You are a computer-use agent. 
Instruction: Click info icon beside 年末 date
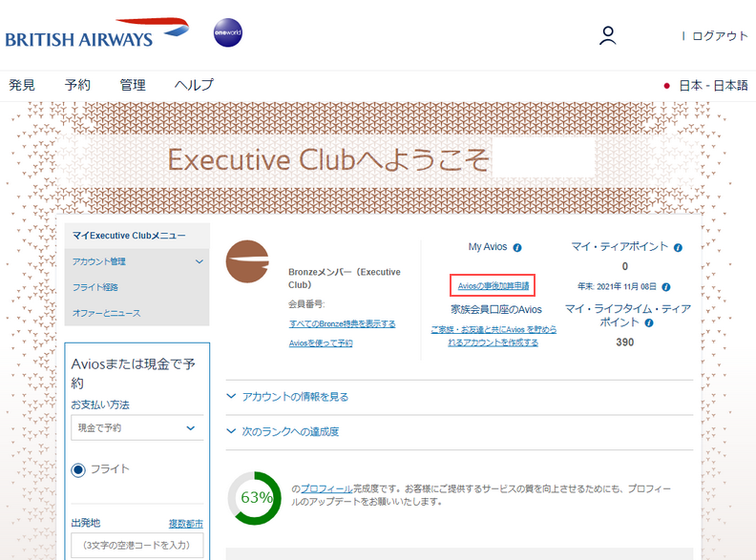click(x=666, y=287)
